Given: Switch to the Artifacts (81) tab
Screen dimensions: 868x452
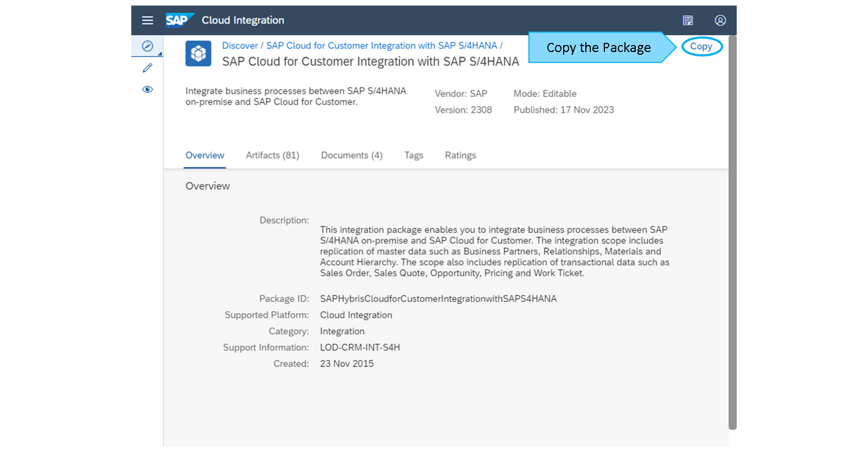Looking at the screenshot, I should (272, 156).
